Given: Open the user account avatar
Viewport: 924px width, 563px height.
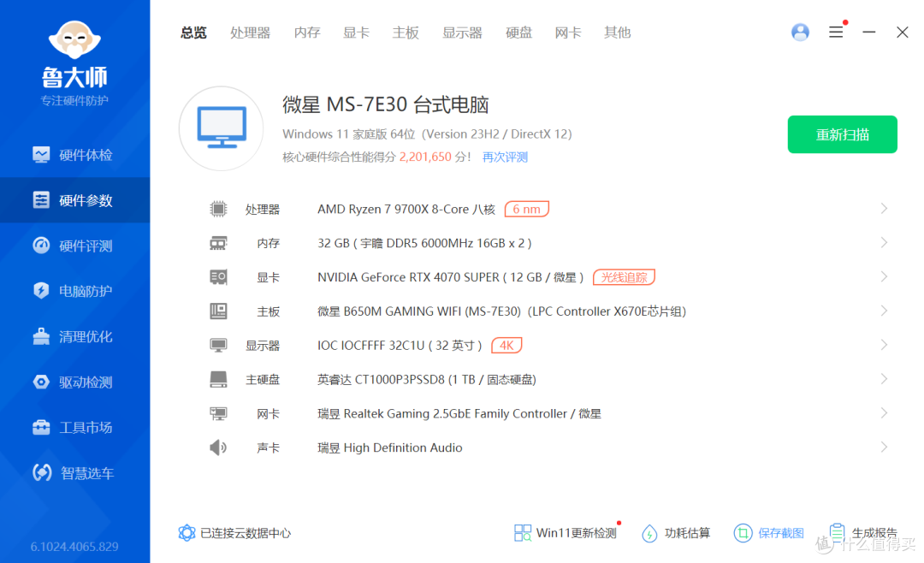Looking at the screenshot, I should (800, 32).
